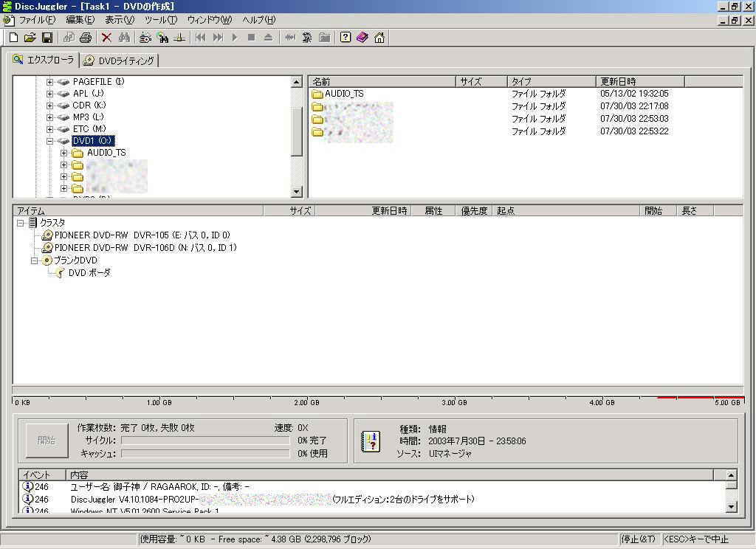756x549 pixels.
Task: Open the 編集(E) menu
Action: [x=80, y=20]
